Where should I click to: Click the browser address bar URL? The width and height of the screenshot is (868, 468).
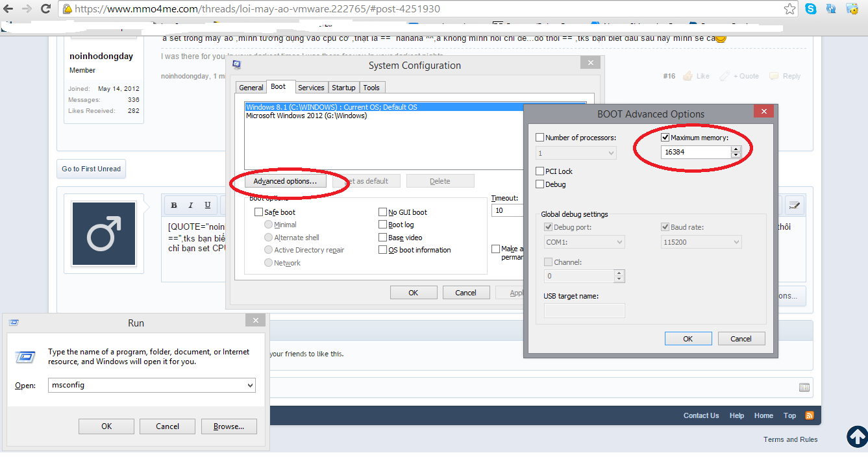257,9
